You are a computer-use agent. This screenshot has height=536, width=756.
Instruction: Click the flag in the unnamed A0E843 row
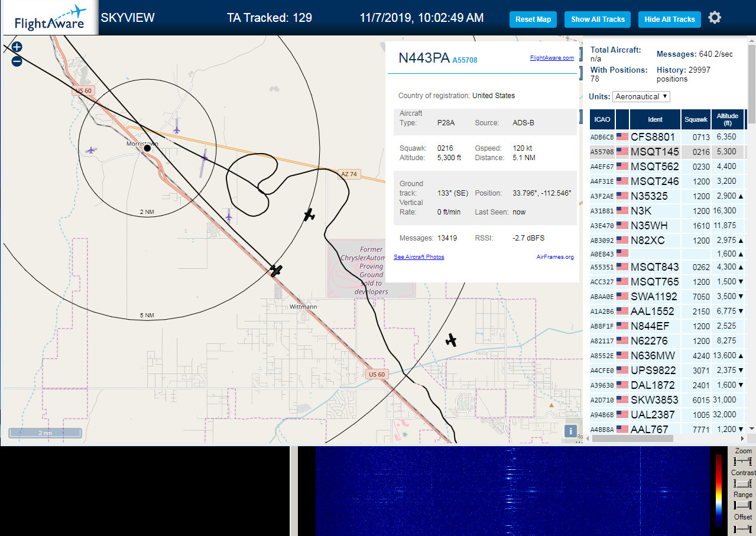coord(622,252)
